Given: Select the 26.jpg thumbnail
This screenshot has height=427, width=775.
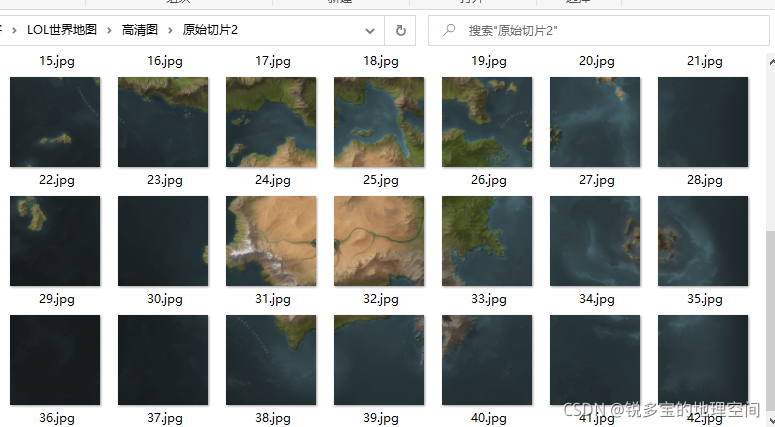Looking at the screenshot, I should 487,122.
